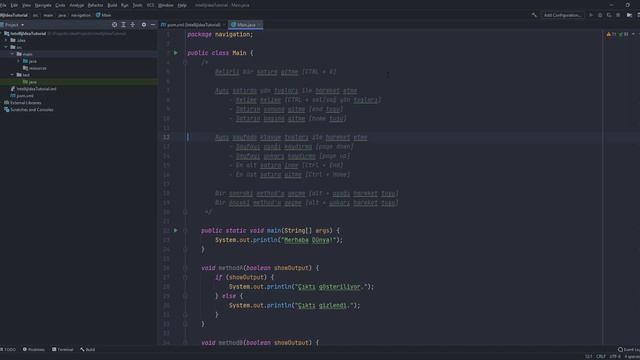Image resolution: width=640 pixels, height=360 pixels.
Task: Open the VCS menu
Action: [150, 5]
